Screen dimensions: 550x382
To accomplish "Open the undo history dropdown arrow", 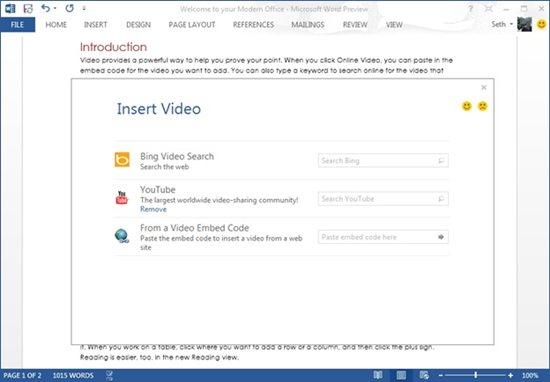I will [55, 8].
